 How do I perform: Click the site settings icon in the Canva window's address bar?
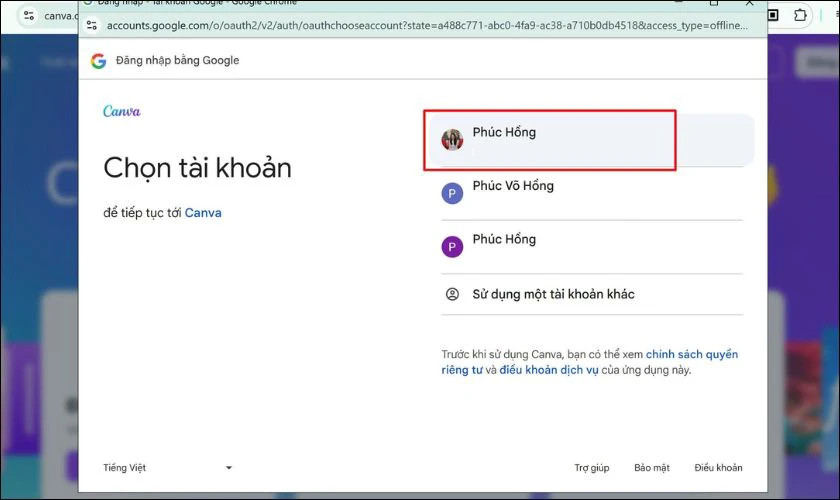coord(29,16)
